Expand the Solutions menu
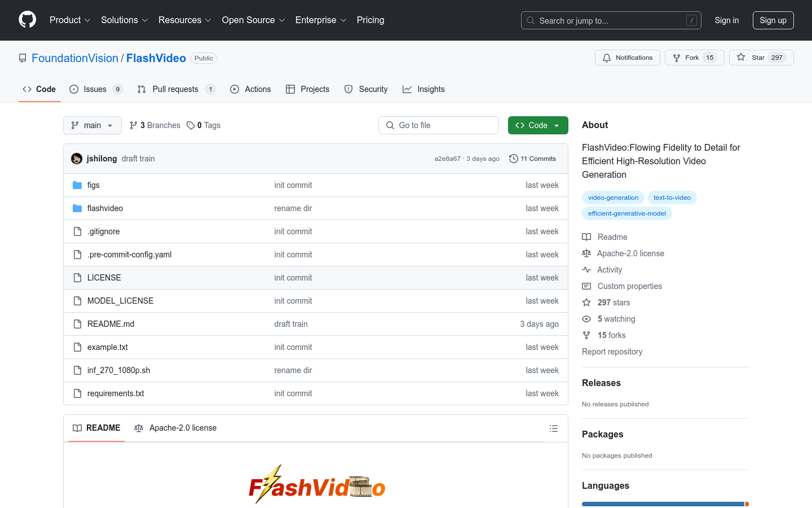 point(125,20)
